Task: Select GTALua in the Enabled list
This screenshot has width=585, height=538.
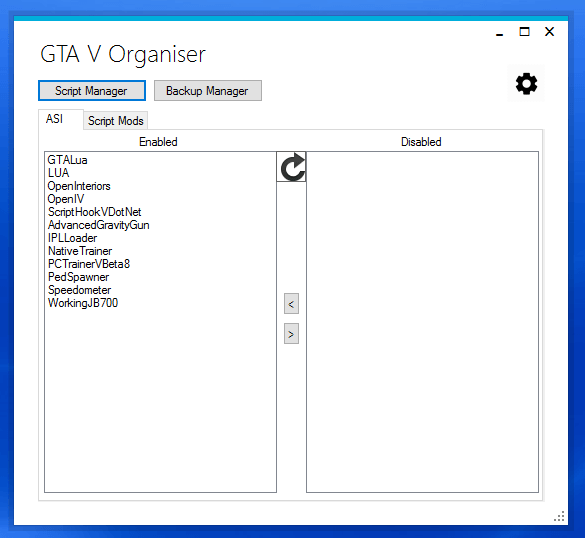Action: pos(68,160)
